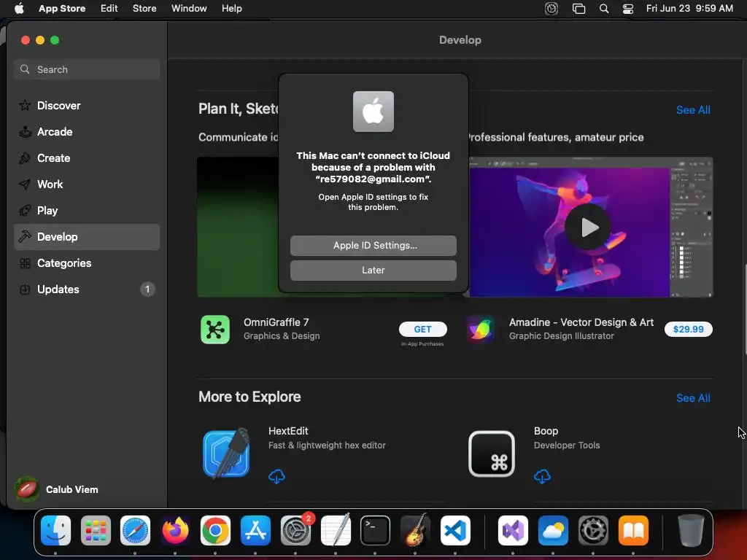Click the OmniGraffle 7 app icon
Screen dimensions: 747x560
tap(215, 329)
